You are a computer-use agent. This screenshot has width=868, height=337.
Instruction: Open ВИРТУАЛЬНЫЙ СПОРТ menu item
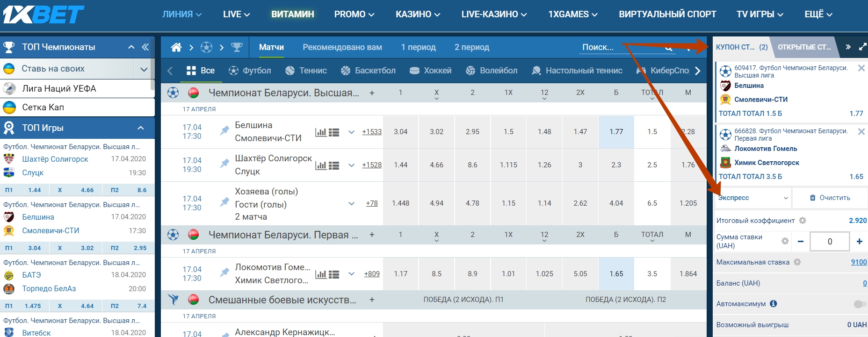point(667,14)
